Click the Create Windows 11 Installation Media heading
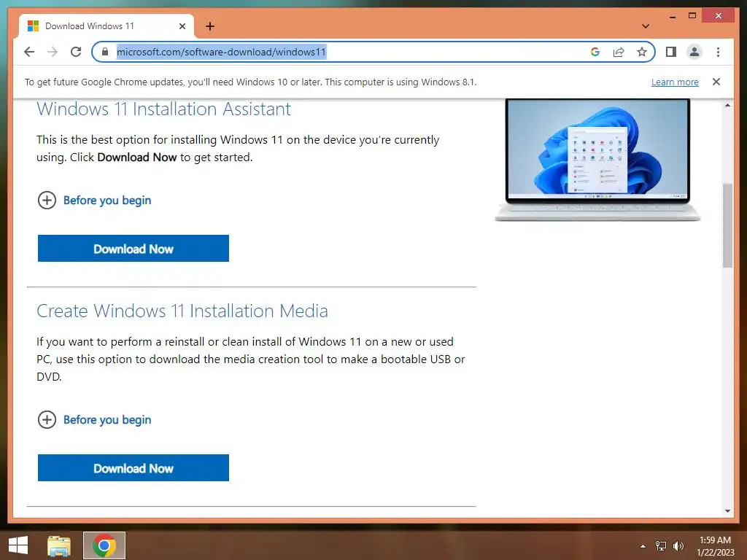The width and height of the screenshot is (747, 560). tap(182, 311)
